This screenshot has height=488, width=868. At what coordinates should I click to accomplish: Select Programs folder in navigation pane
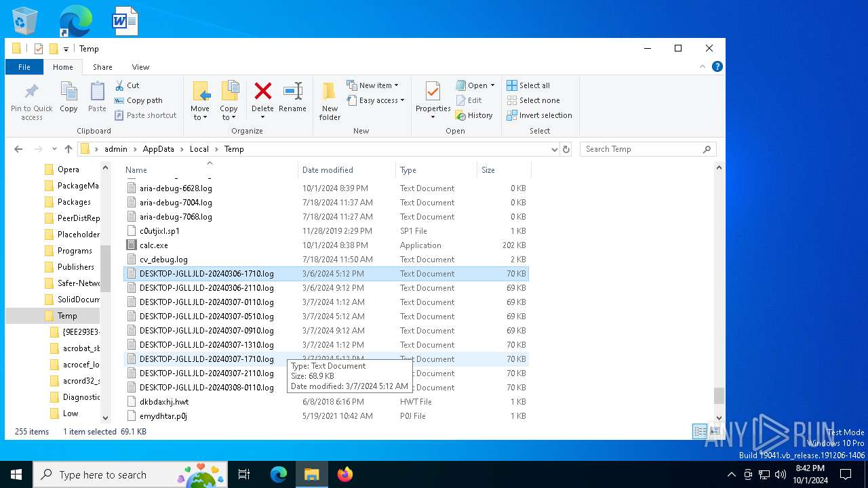point(75,251)
